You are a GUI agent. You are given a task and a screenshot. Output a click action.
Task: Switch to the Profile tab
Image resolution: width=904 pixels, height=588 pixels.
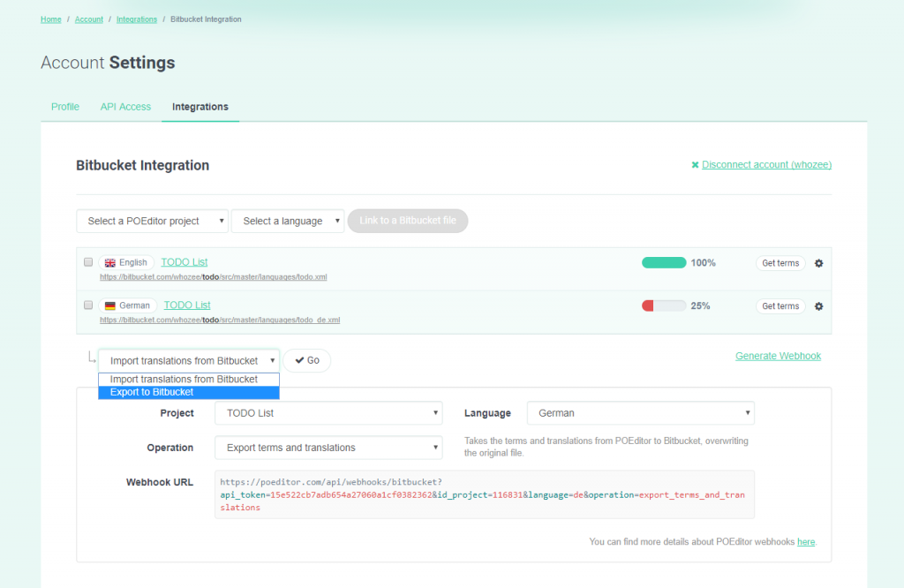[x=64, y=106]
